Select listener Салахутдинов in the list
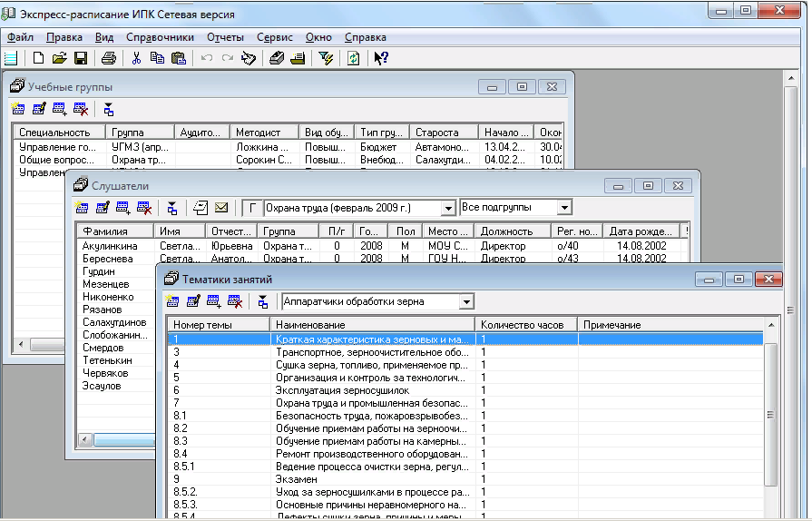812x521 pixels. pos(113,322)
